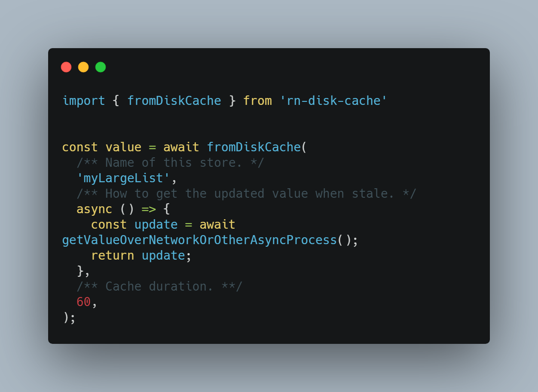This screenshot has width=538, height=392.
Task: Click the red close window dot
Action: [x=66, y=67]
